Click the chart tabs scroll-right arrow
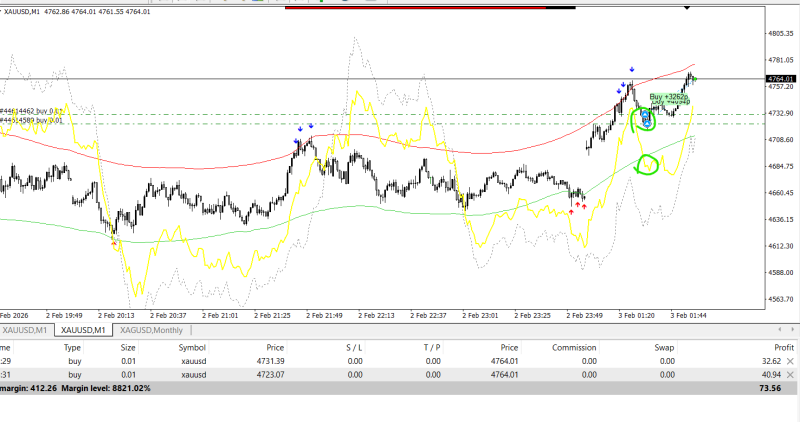 point(792,330)
